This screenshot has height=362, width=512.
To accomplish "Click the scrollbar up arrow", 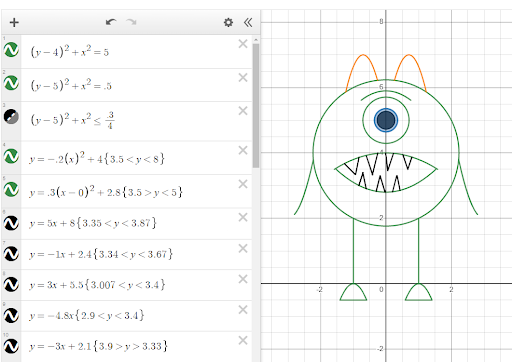I will tap(256, 40).
